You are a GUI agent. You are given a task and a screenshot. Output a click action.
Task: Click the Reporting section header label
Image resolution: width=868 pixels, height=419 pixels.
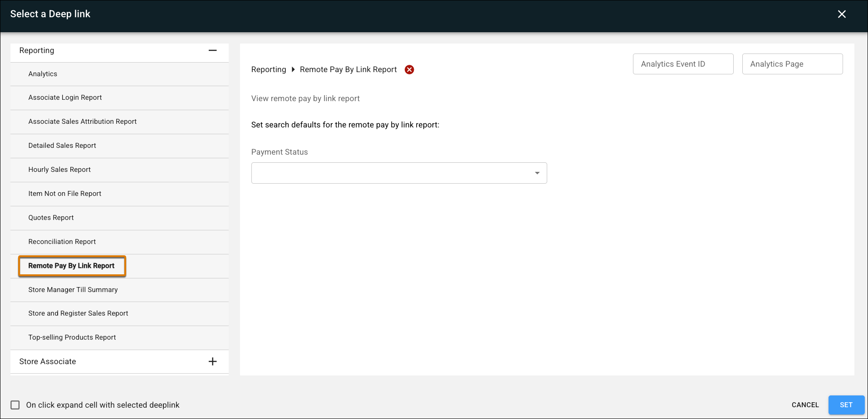37,50
